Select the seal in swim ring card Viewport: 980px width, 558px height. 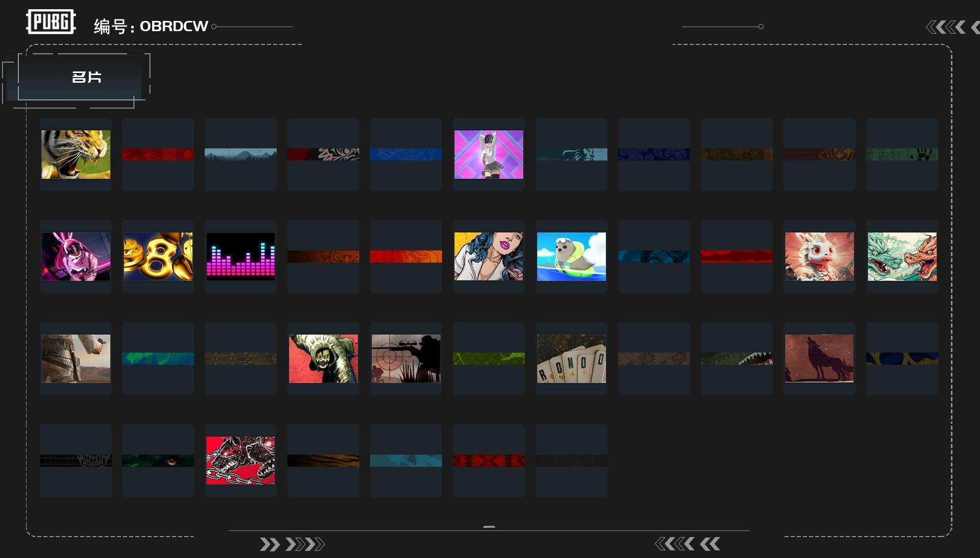pyautogui.click(x=571, y=256)
